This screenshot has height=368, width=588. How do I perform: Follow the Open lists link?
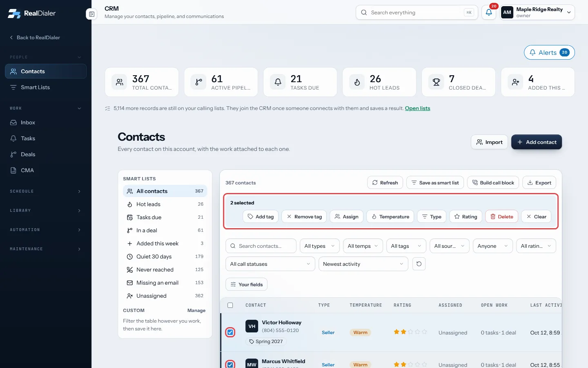pos(417,108)
